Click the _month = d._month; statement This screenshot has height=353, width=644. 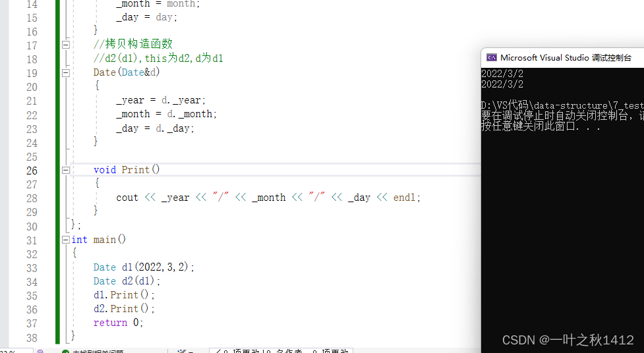(166, 114)
